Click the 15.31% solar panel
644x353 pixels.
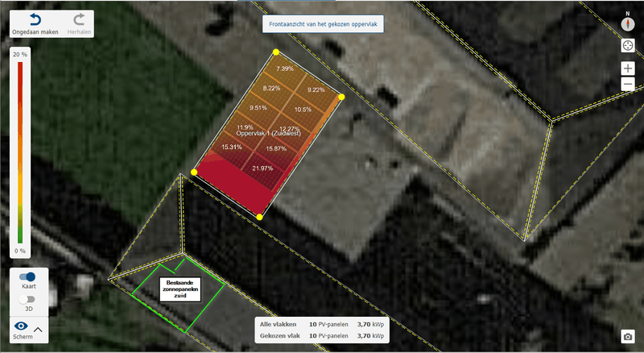pyautogui.click(x=232, y=147)
